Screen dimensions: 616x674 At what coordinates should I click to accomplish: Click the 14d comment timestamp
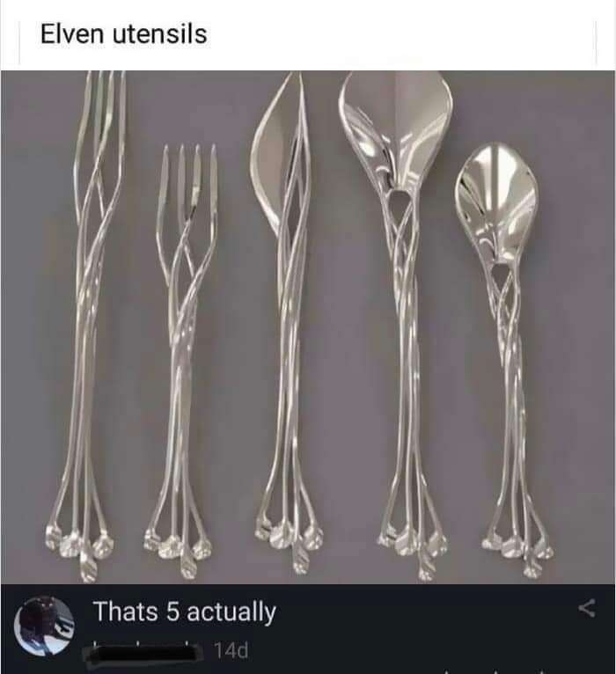tap(231, 650)
